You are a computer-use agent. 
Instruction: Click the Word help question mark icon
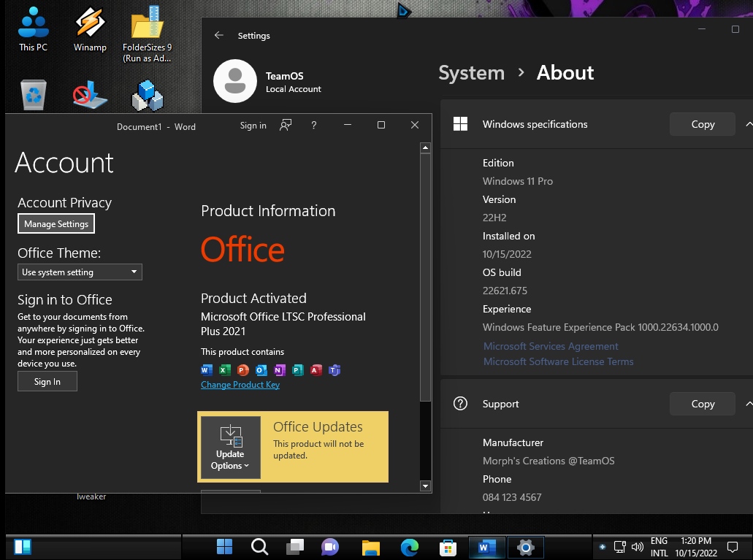(314, 126)
